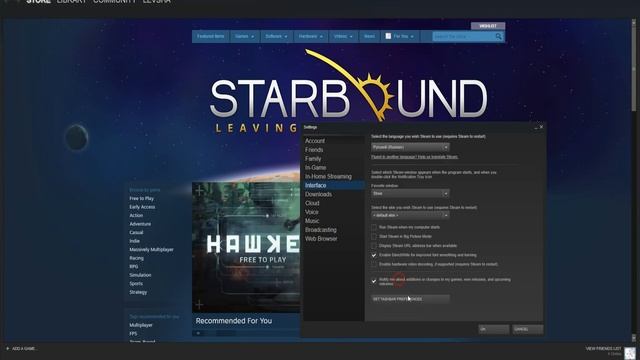The height and width of the screenshot is (360, 640).
Task: Open the friends avatar in the bottom corner
Action: click(x=630, y=353)
